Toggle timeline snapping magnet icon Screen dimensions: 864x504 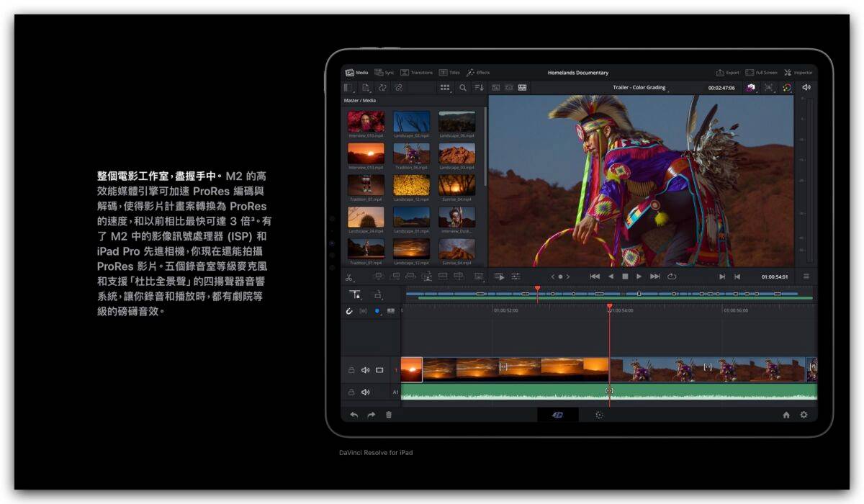click(350, 311)
